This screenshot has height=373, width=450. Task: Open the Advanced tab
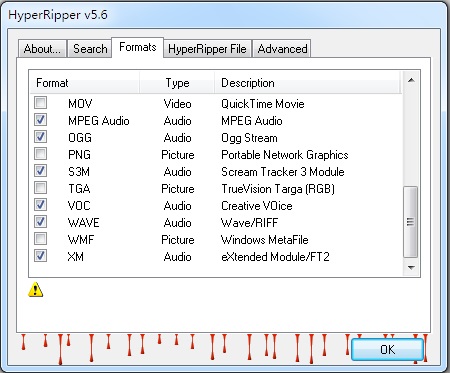coord(282,49)
